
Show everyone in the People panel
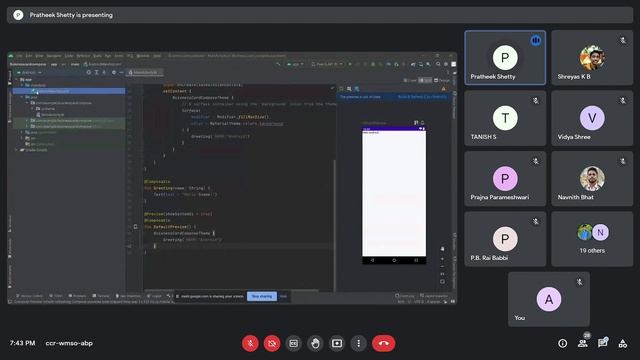583,343
